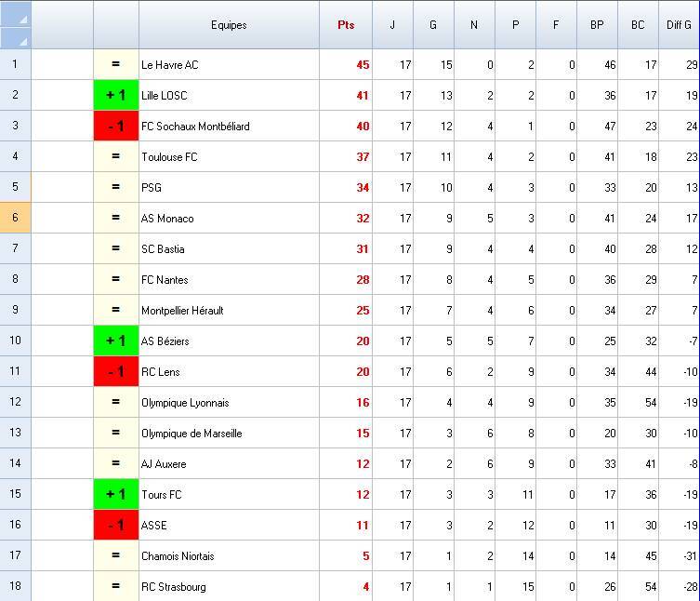
Task: Select row number 18 header
Action: [x=16, y=586]
